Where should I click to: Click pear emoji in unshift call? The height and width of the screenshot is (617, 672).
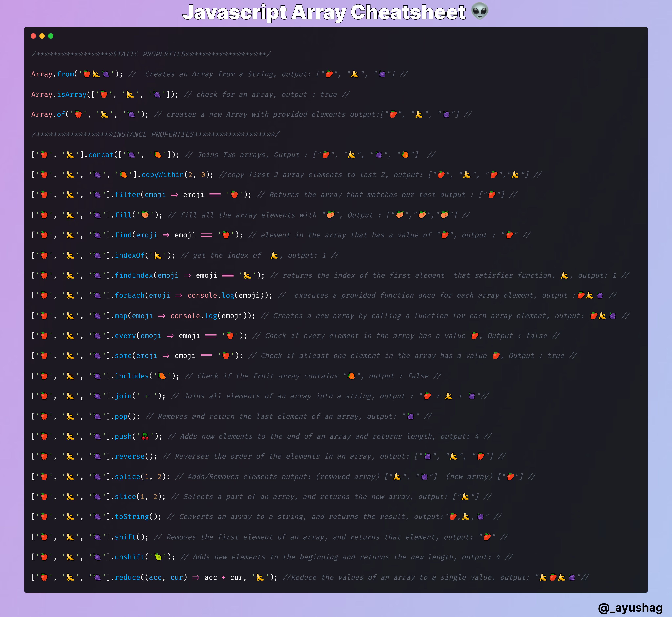tap(158, 557)
